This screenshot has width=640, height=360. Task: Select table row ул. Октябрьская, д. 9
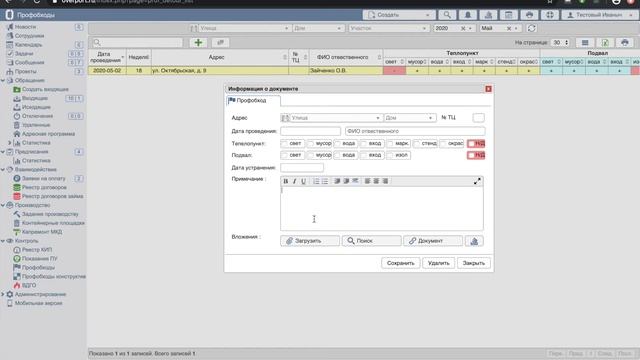[x=364, y=71]
